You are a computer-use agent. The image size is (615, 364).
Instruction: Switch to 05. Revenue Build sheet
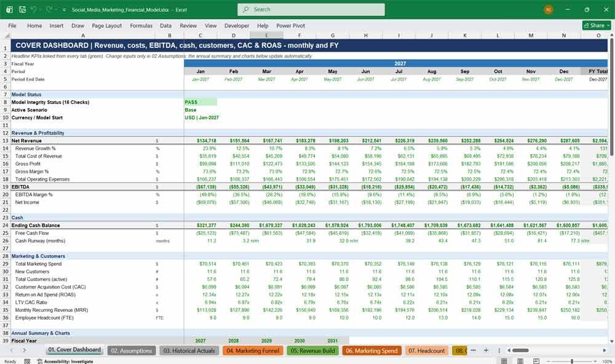tap(312, 350)
